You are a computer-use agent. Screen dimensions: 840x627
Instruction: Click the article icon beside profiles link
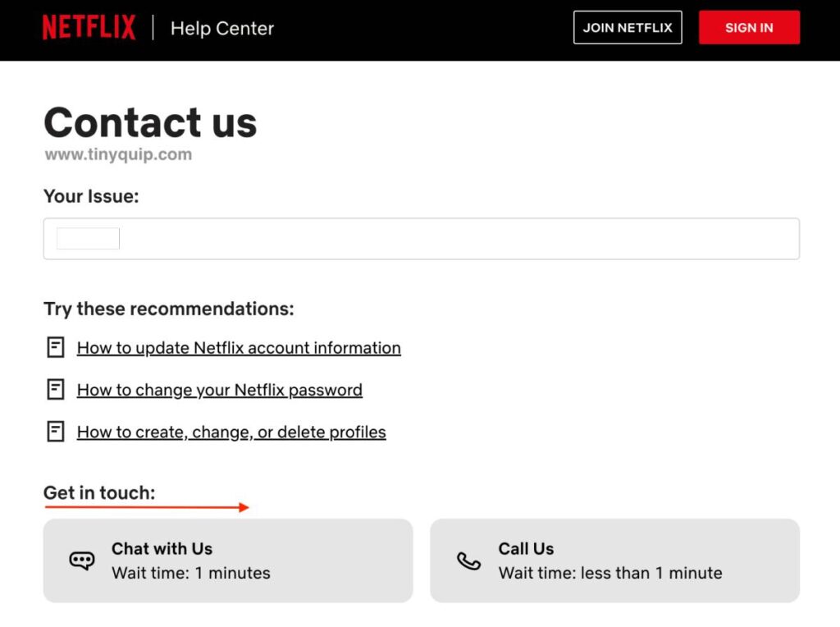(x=54, y=431)
